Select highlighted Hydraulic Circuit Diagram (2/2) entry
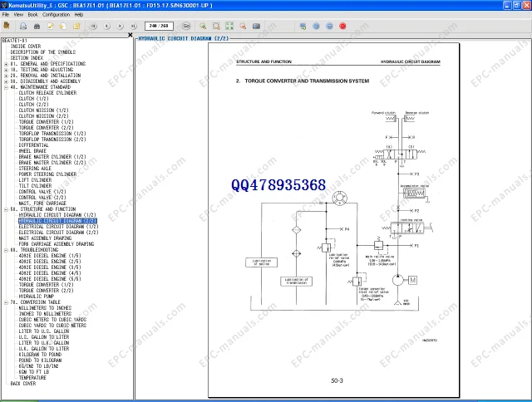 point(57,221)
